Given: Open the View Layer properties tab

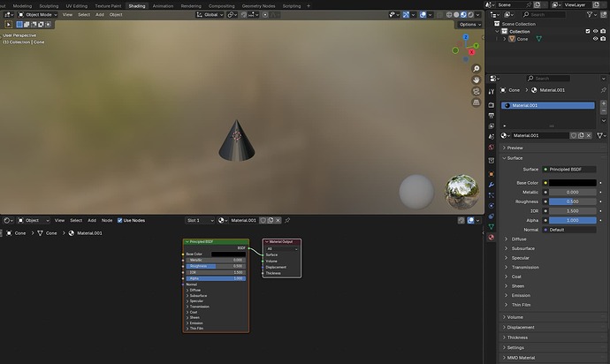Looking at the screenshot, I should [492, 126].
